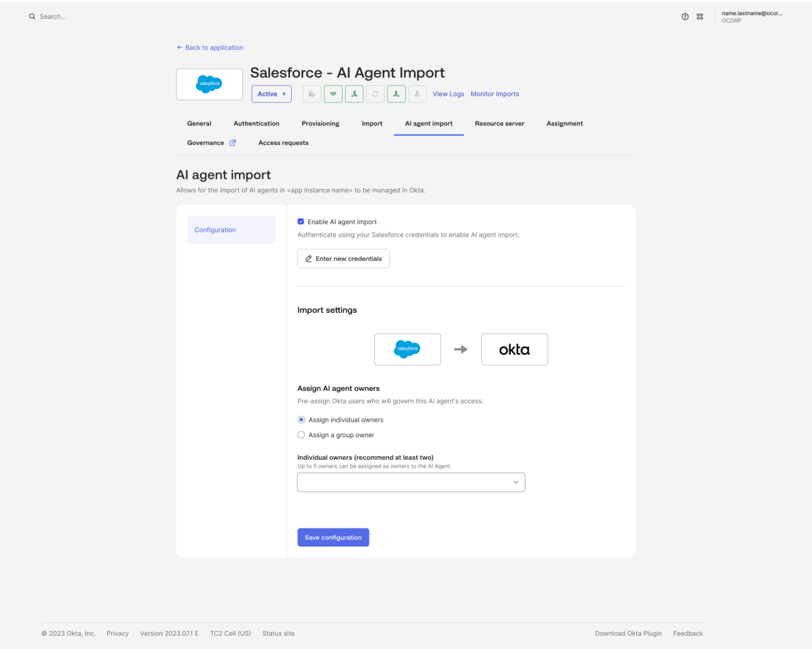The width and height of the screenshot is (812, 649).
Task: Switch to the Provisioning tab
Action: point(320,123)
